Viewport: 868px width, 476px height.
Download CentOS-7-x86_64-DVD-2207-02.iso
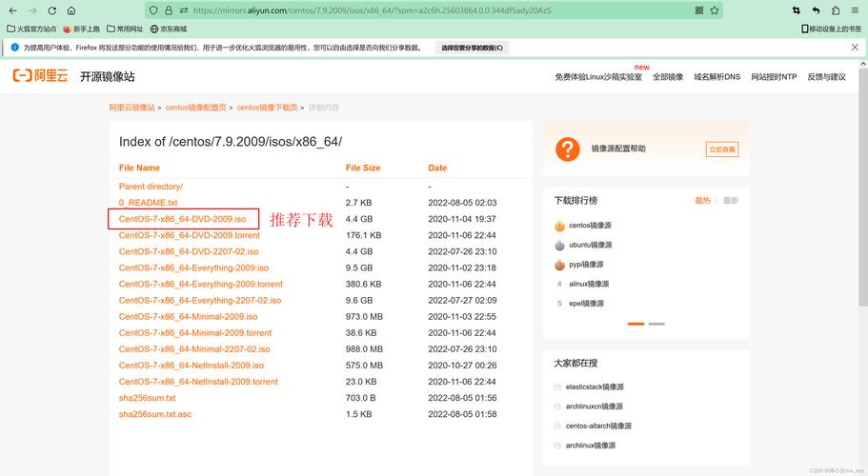(189, 251)
